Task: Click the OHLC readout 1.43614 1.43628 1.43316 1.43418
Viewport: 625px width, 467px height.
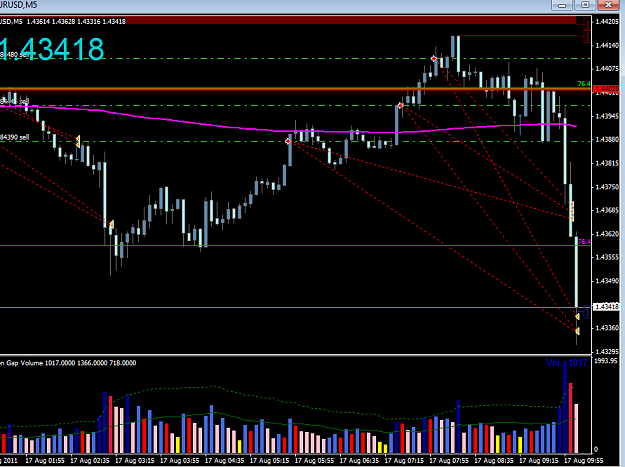Action: (76, 22)
